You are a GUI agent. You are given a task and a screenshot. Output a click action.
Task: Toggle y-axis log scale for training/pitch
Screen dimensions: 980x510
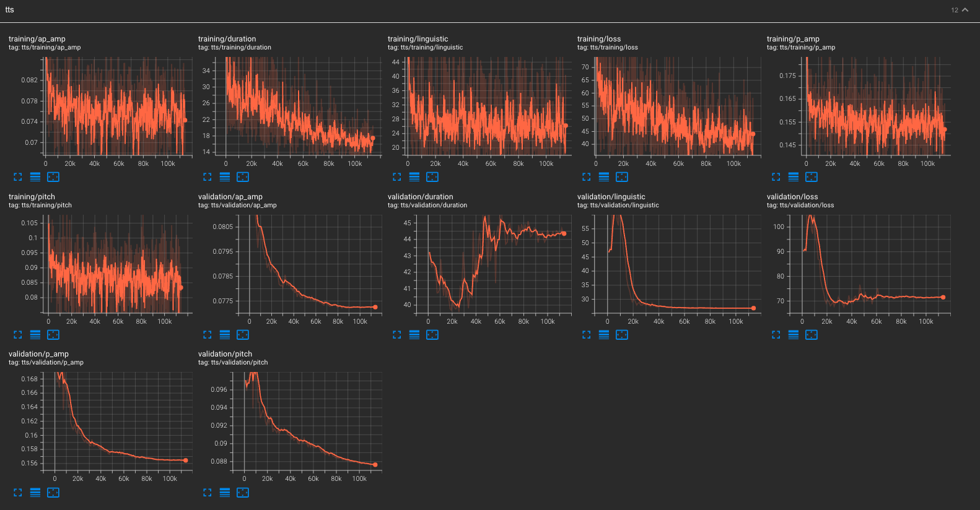pos(35,335)
